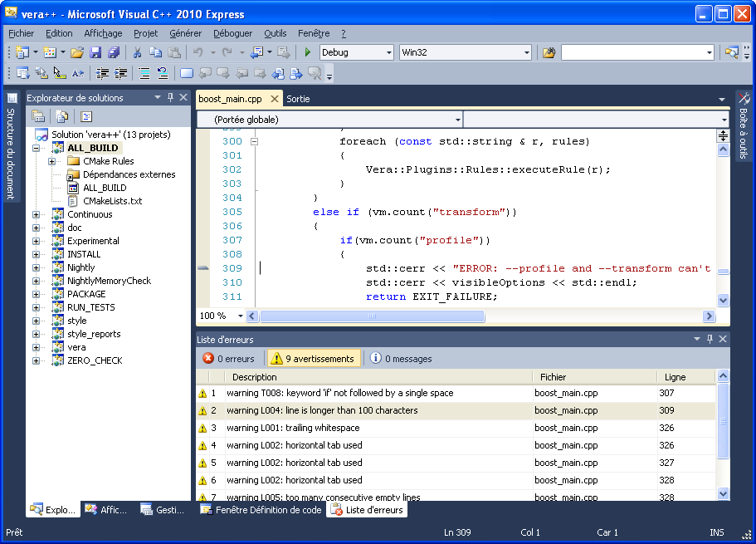This screenshot has height=544, width=756.
Task: Expand the vera project node
Action: click(x=36, y=347)
